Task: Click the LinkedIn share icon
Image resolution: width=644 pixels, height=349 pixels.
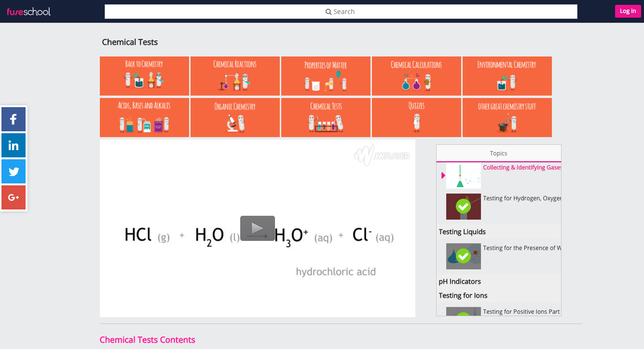Action: 13,145
